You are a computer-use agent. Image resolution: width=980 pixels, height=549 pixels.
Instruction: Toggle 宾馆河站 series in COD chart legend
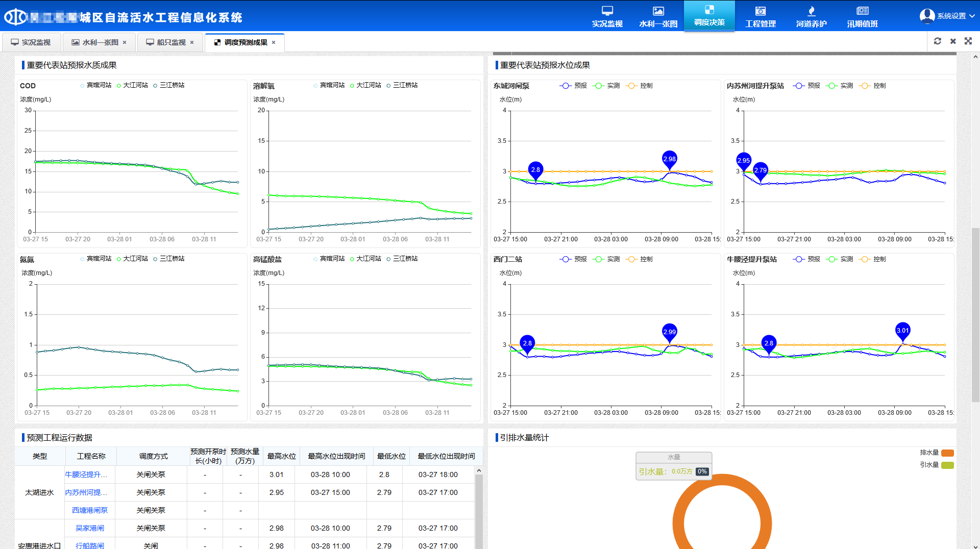point(95,85)
